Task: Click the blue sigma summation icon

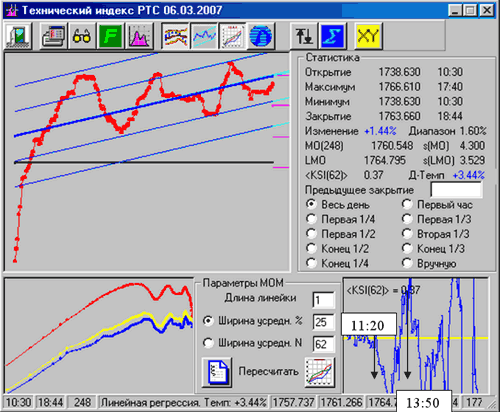Action: coord(333,36)
